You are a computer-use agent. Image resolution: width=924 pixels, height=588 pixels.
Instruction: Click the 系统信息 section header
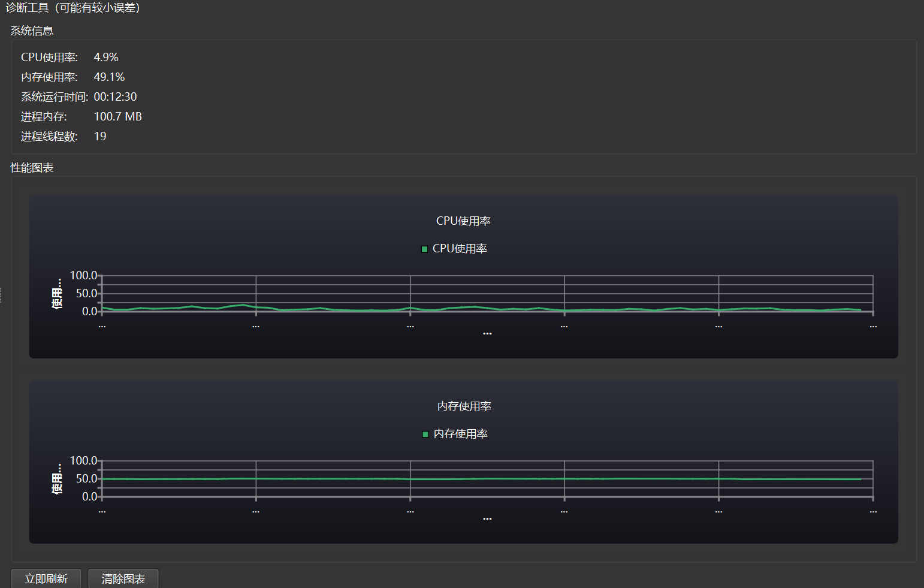click(x=32, y=31)
